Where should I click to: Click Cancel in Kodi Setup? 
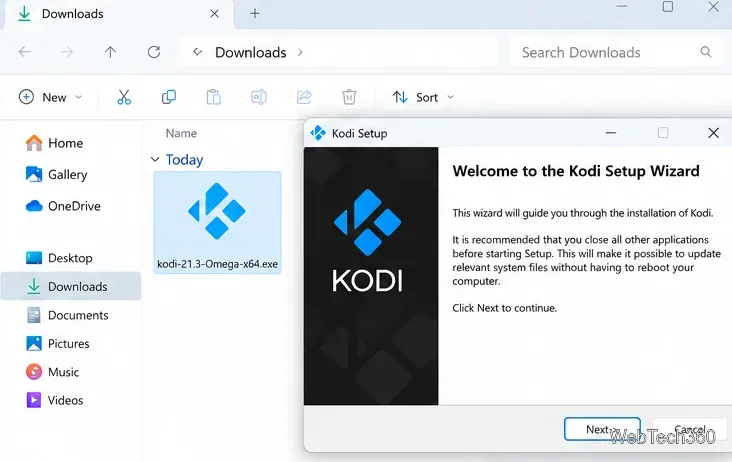pos(690,429)
